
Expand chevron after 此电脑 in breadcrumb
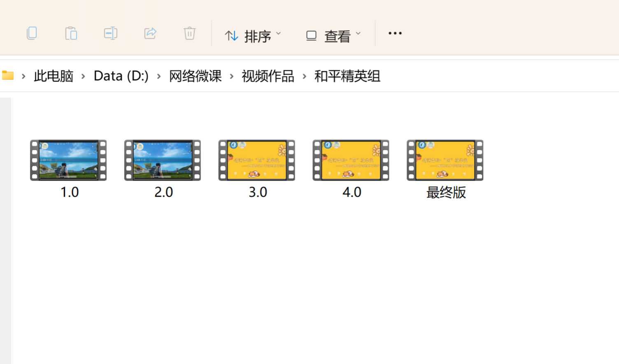(84, 76)
